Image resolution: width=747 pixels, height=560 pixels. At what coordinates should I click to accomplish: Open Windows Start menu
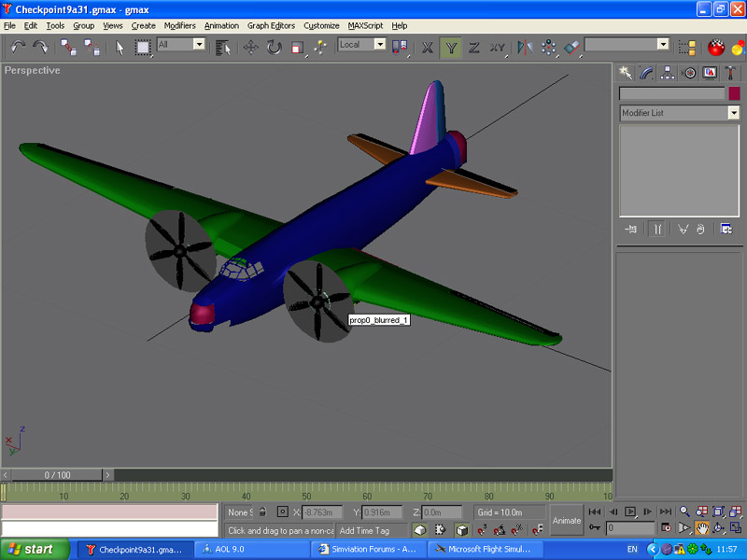point(34,550)
